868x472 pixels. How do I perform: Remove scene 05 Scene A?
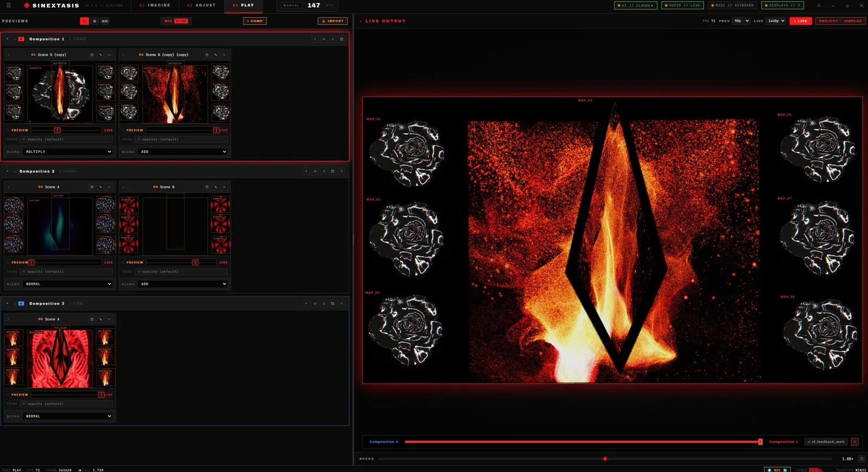[109, 320]
